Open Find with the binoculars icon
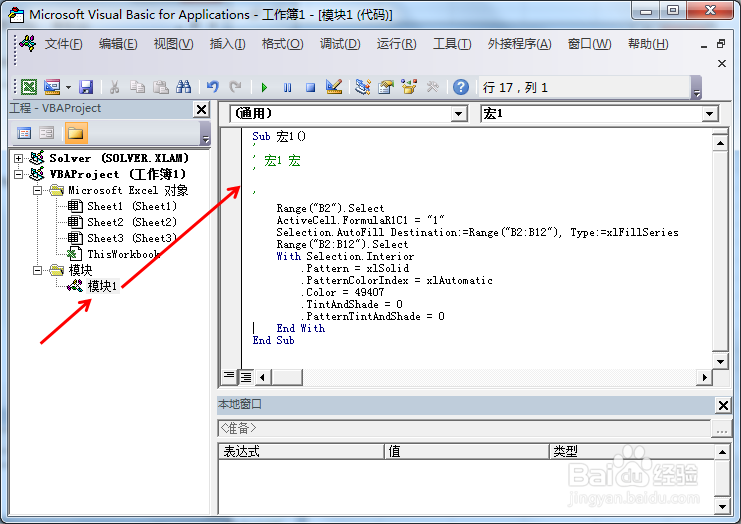Image resolution: width=741 pixels, height=524 pixels. (183, 87)
